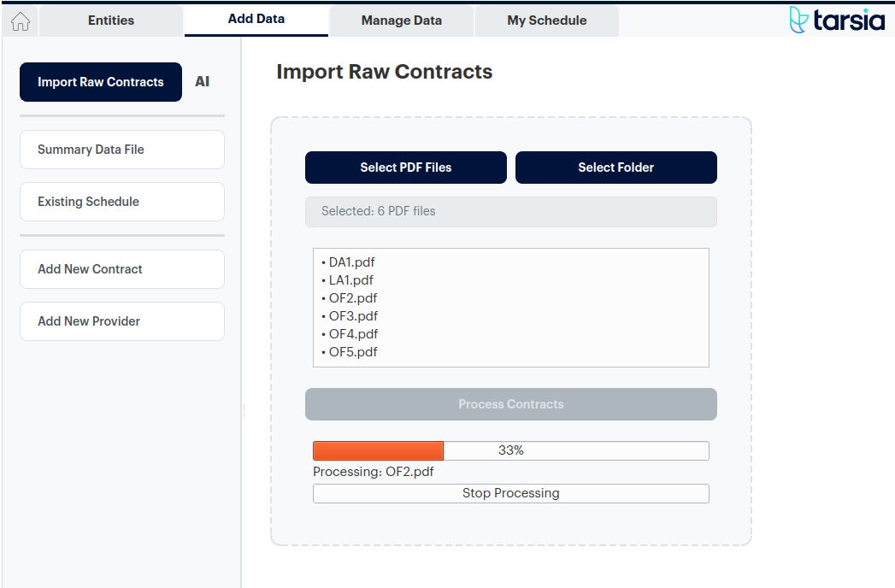This screenshot has height=588, width=895.
Task: Select OF2.pdf from the selected files
Action: (352, 297)
